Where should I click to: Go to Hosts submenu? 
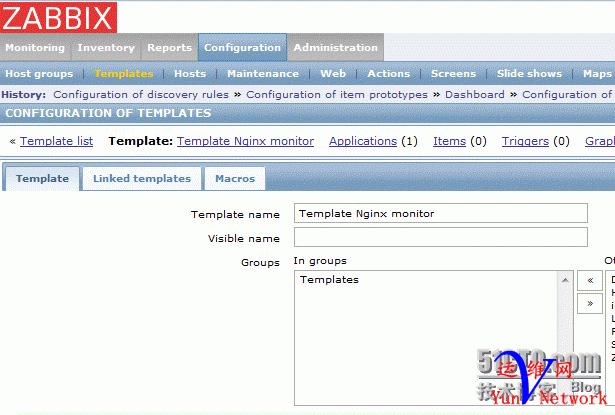190,73
